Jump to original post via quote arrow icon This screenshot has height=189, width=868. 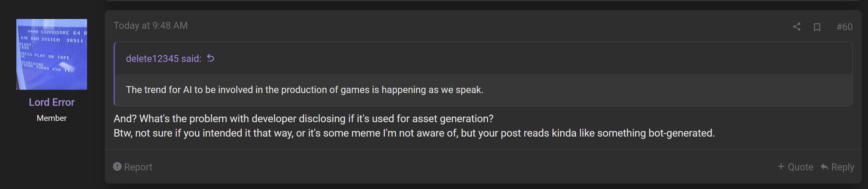[x=210, y=58]
